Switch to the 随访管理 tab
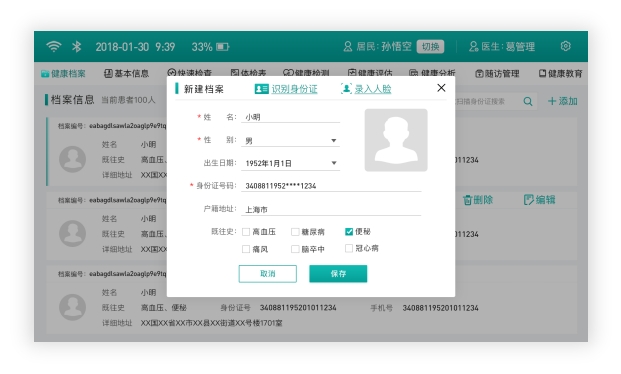 (x=497, y=74)
